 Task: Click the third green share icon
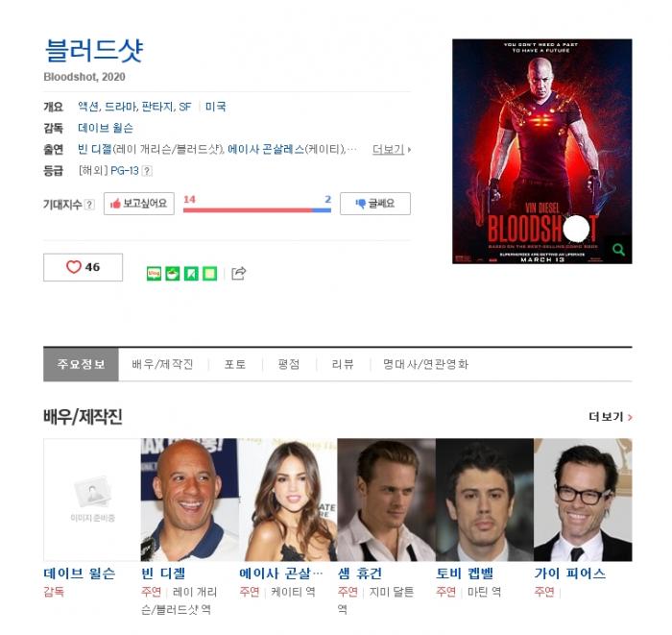pyautogui.click(x=191, y=274)
